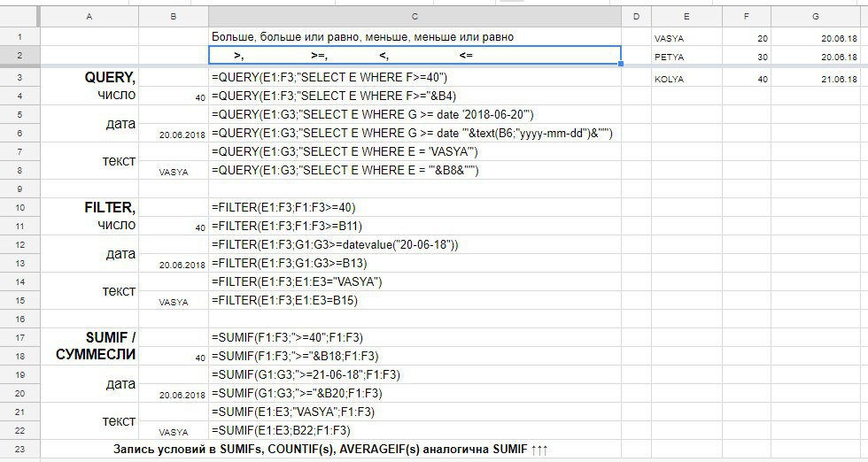
Task: Select row 1 header
Action: click(x=19, y=37)
